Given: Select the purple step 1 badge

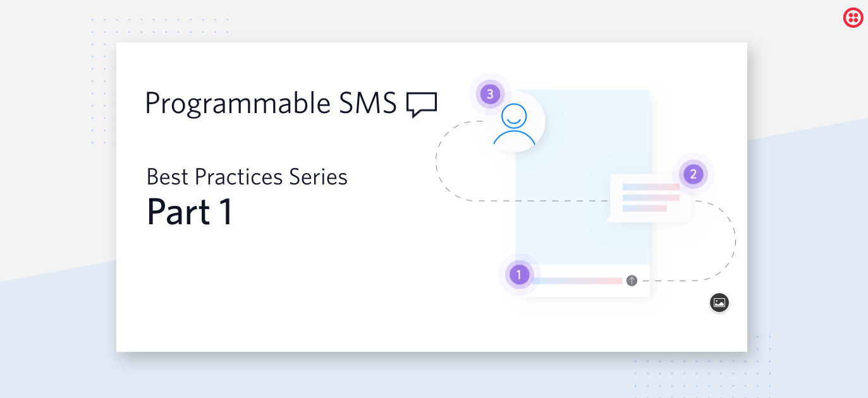Looking at the screenshot, I should 519,275.
